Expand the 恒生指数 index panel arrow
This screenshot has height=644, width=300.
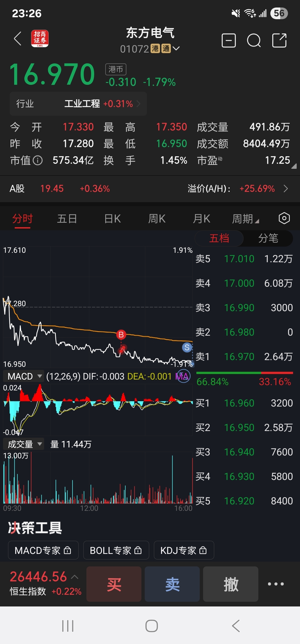[x=74, y=577]
